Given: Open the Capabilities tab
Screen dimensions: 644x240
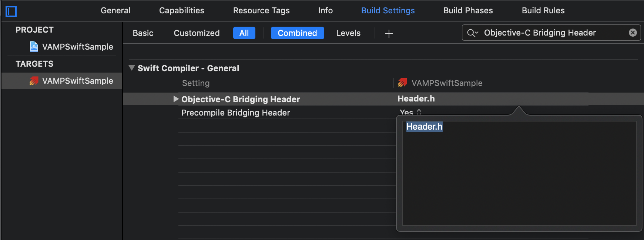Looking at the screenshot, I should coord(181,10).
